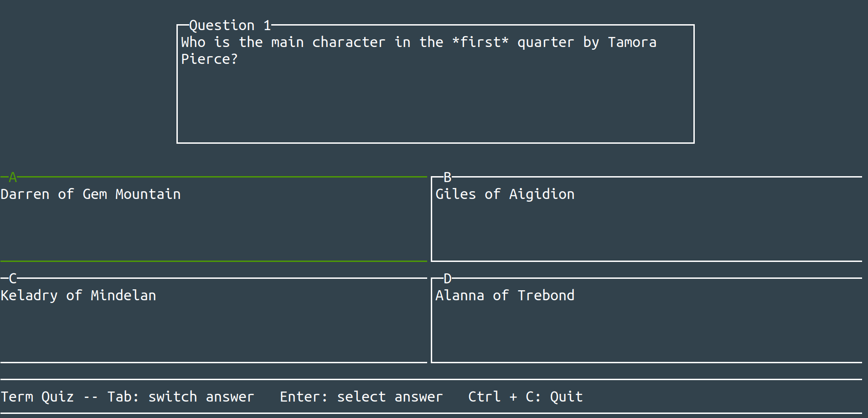The image size is (868, 418).
Task: Click the Ctrl + C: Quit hint
Action: coord(525,397)
